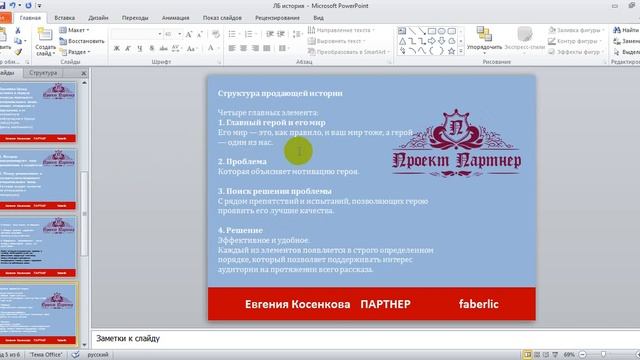Screen dimensions: 640x360
Task: Toggle Bold (Ж) formatting
Action: pyautogui.click(x=117, y=49)
